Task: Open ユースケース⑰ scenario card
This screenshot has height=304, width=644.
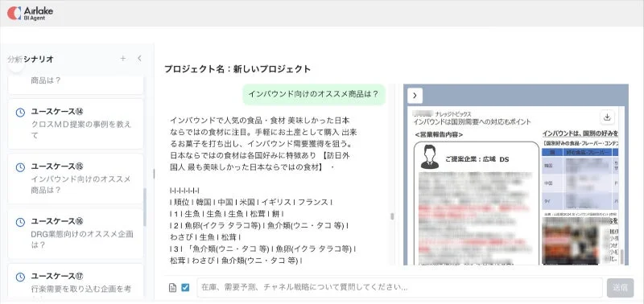Action: pos(76,280)
